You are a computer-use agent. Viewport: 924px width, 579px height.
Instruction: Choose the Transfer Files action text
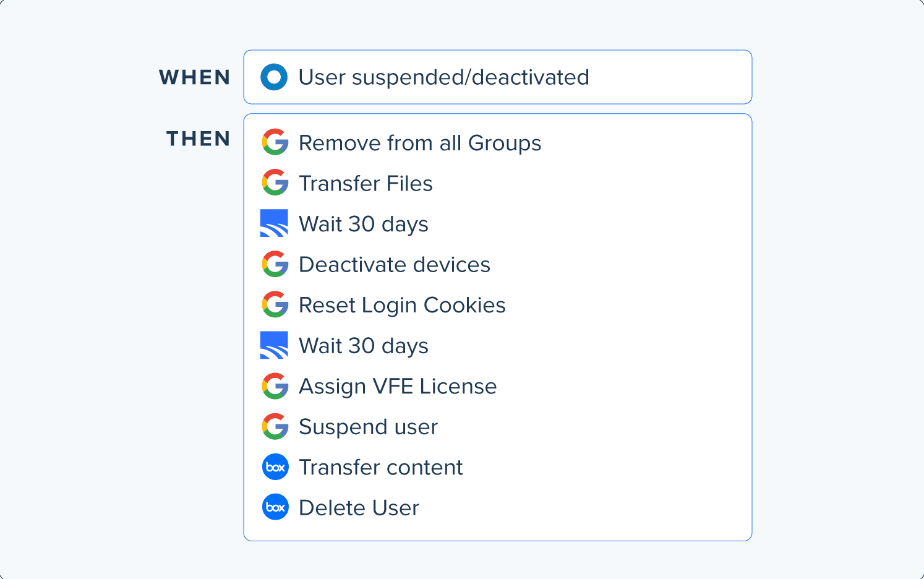click(x=366, y=184)
